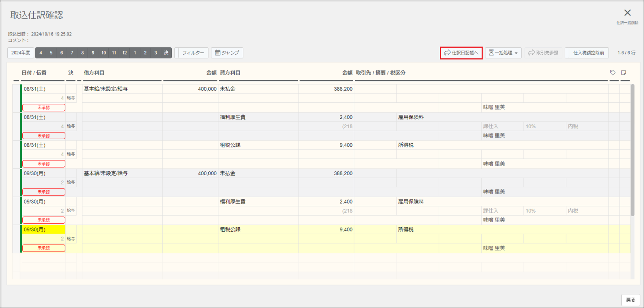Click 未承認 badge on first 08/31 未払金 row

(x=44, y=107)
